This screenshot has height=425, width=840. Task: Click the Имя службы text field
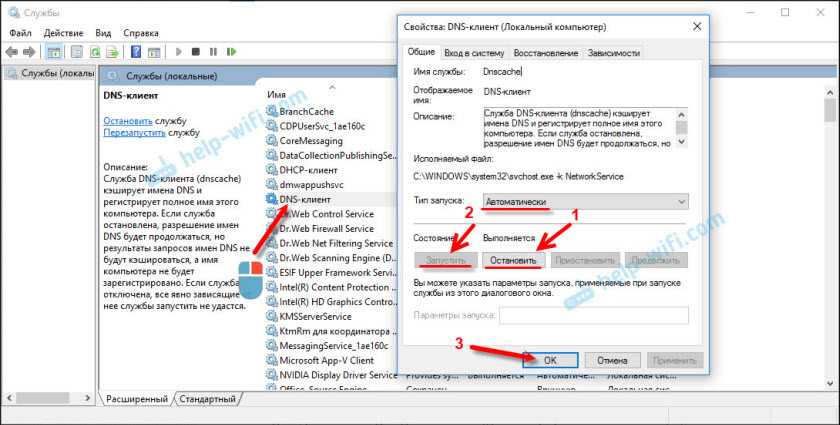click(x=584, y=71)
